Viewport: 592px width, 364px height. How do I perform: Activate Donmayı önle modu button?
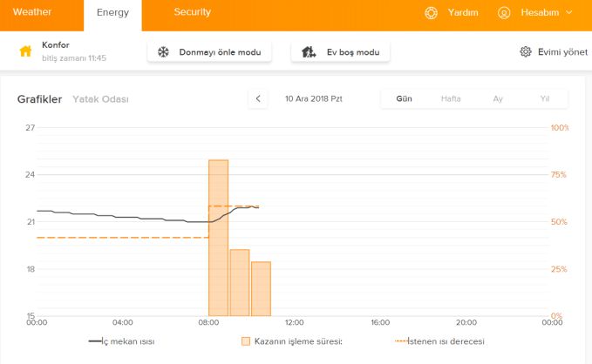coord(209,52)
